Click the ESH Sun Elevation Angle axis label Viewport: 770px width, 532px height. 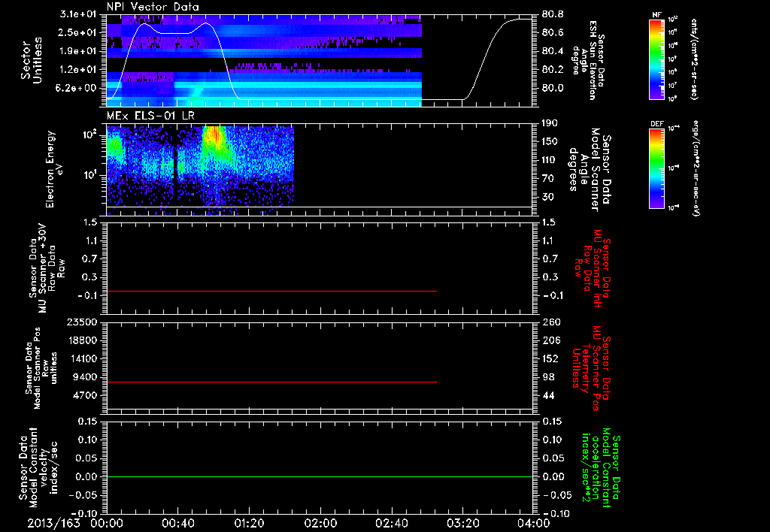[x=588, y=60]
